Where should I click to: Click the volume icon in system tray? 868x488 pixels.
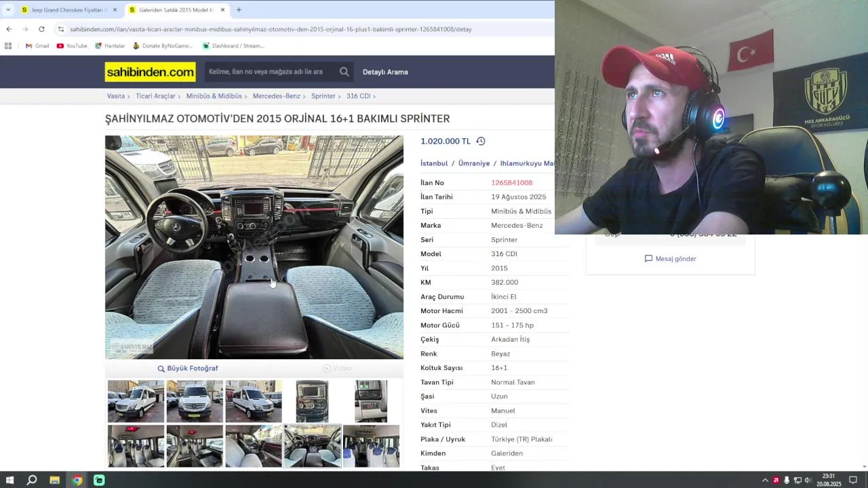(808, 481)
